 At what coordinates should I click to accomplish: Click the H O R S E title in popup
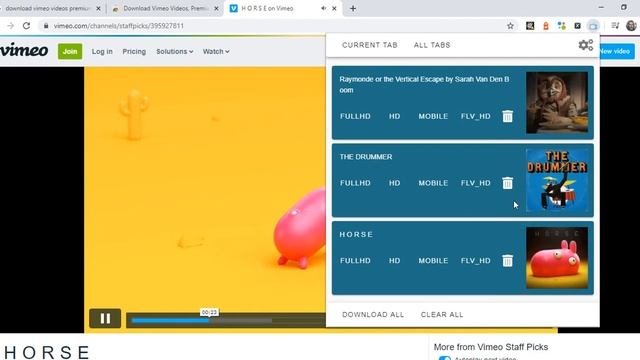356,234
